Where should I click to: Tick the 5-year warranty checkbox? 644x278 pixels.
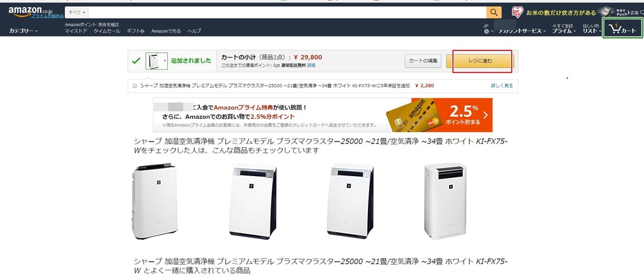135,86
